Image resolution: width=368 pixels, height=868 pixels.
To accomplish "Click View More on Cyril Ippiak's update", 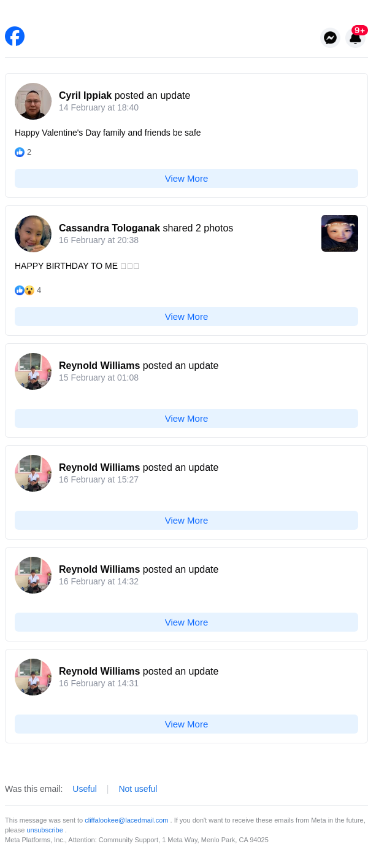I will 186,179.
